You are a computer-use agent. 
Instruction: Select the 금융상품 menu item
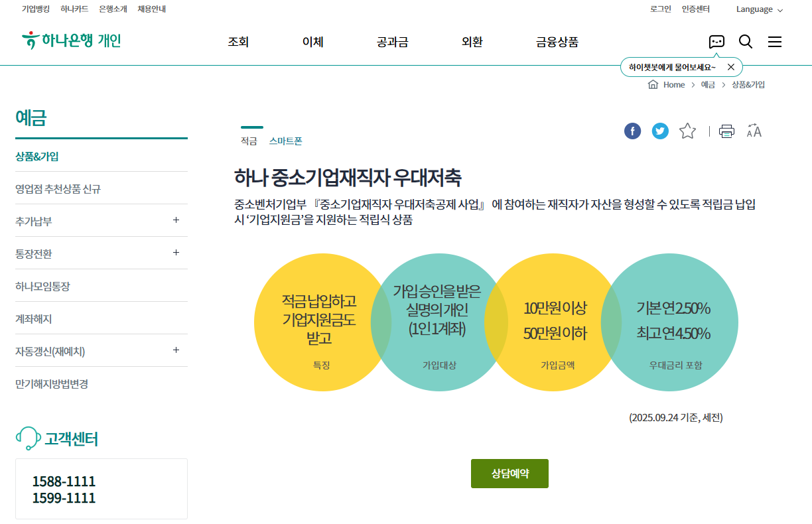[x=556, y=42]
